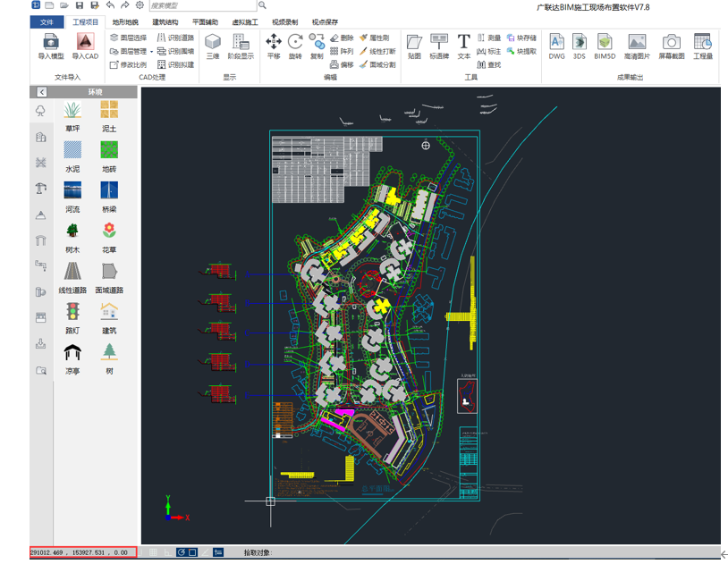728x564 pixels.
Task: Toggle the object snap status bar button
Action: [x=192, y=552]
